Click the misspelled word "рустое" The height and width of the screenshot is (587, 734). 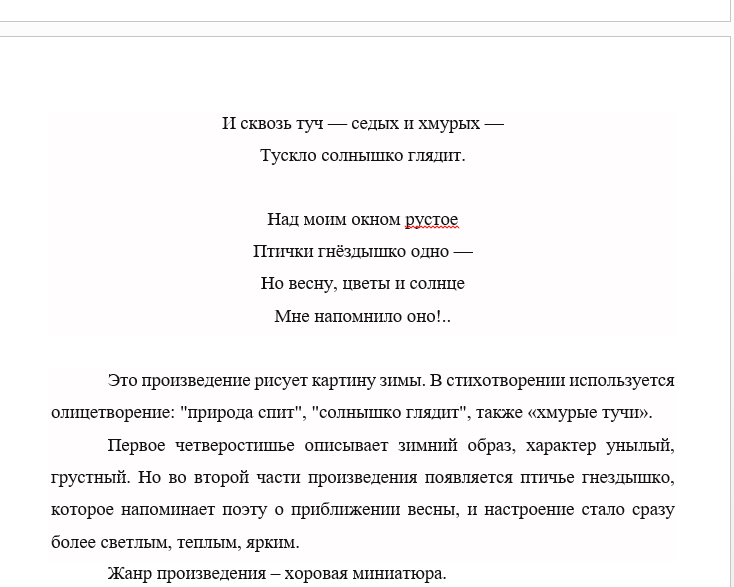coord(431,220)
